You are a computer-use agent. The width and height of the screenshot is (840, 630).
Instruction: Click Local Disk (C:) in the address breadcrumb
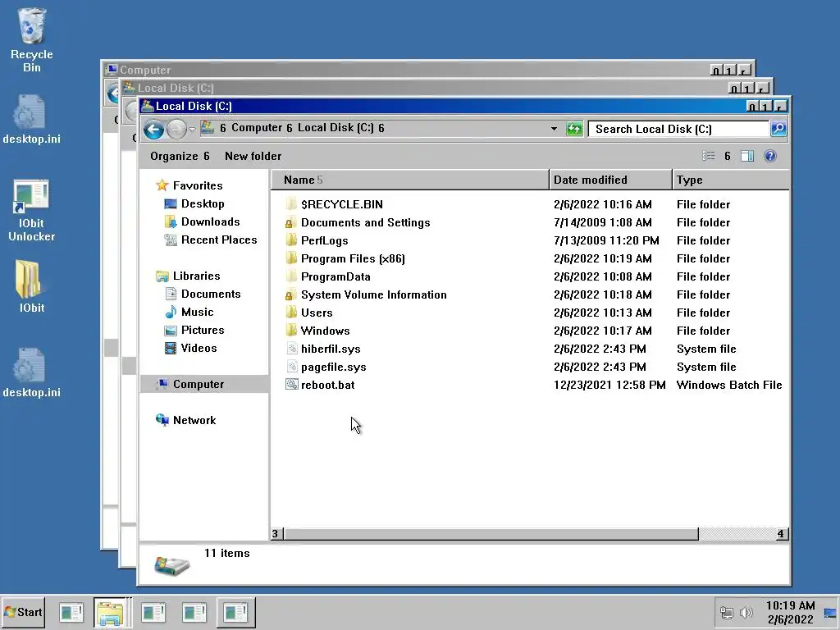336,127
